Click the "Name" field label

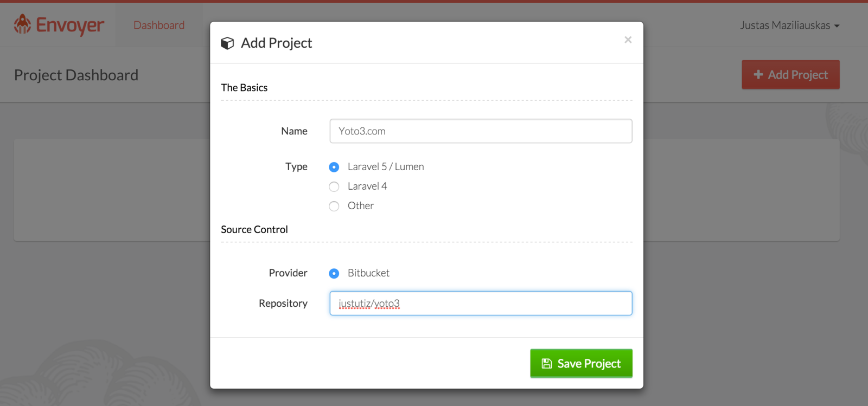(294, 131)
